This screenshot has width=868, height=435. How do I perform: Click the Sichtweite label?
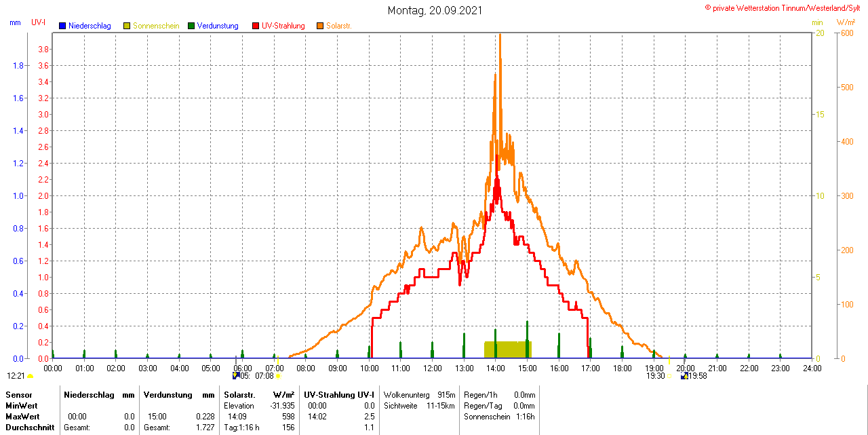click(401, 406)
